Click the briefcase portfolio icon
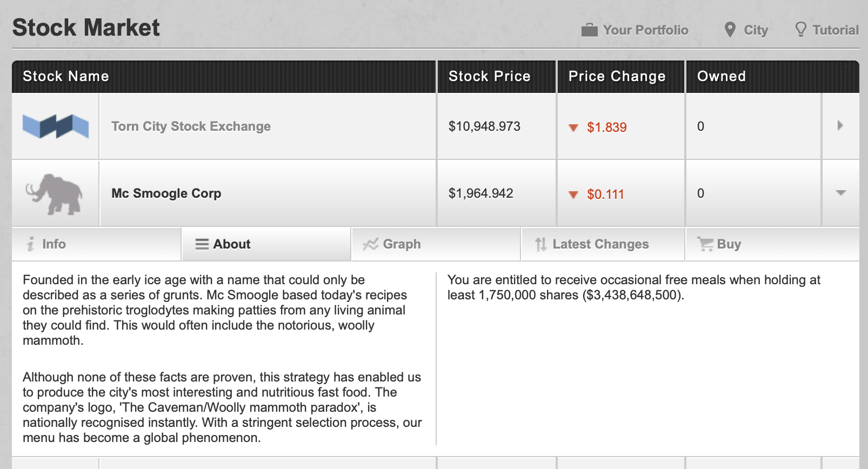The width and height of the screenshot is (868, 469). coord(589,30)
